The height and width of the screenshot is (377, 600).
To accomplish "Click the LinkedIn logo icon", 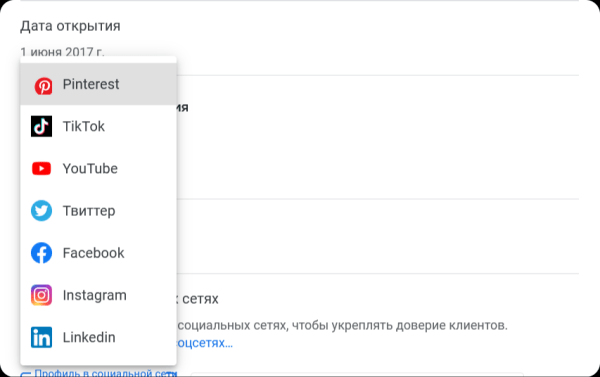I will (x=41, y=337).
